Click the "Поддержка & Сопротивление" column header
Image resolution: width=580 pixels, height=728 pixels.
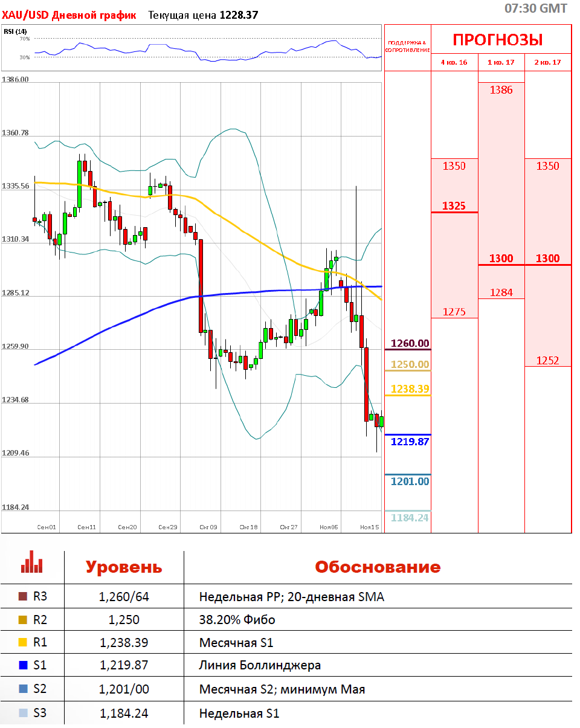407,45
